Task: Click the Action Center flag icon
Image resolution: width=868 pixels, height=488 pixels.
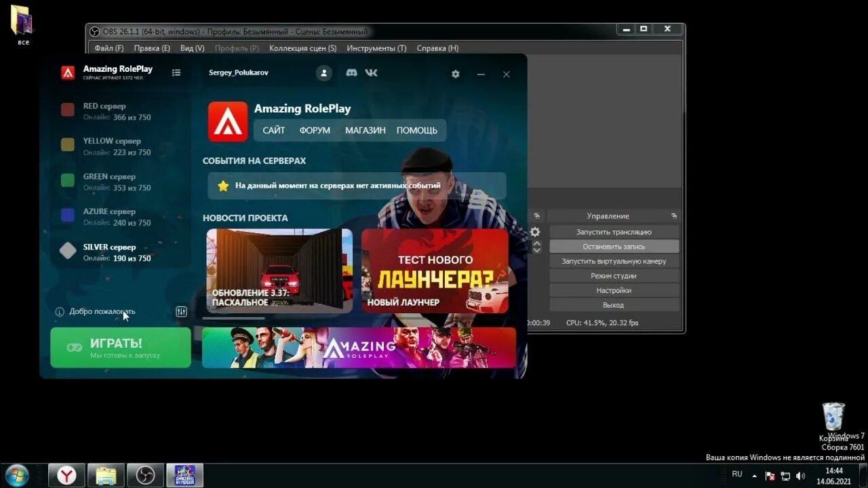Action: coord(770,476)
